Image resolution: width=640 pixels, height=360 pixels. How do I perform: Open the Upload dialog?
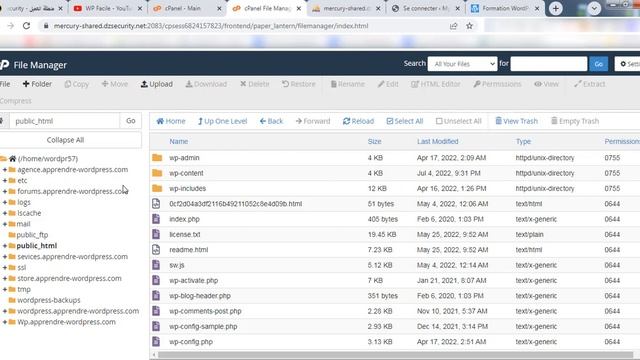click(157, 84)
